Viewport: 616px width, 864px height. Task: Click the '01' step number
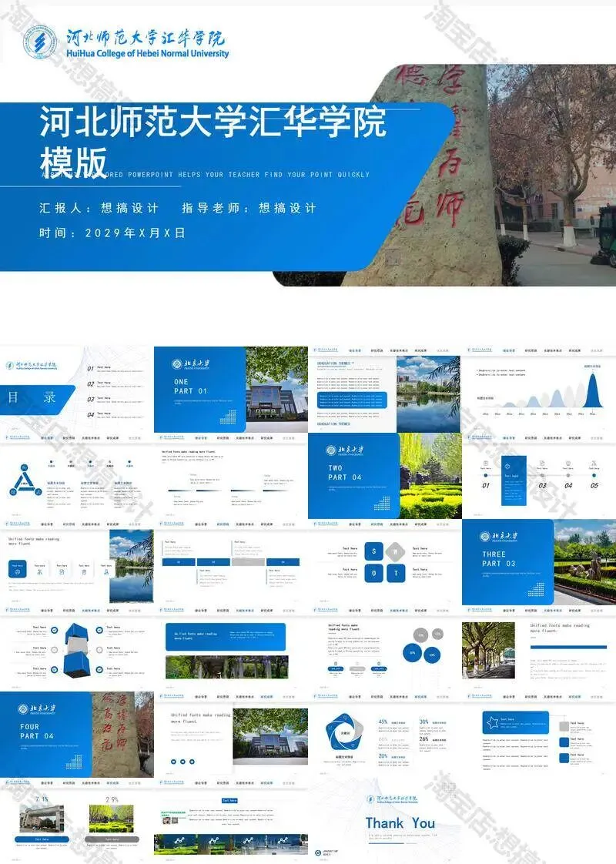pyautogui.click(x=485, y=485)
